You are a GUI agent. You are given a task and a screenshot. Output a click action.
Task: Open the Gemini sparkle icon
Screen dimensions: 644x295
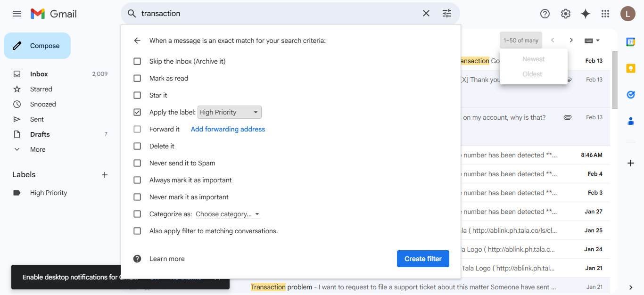pyautogui.click(x=586, y=14)
